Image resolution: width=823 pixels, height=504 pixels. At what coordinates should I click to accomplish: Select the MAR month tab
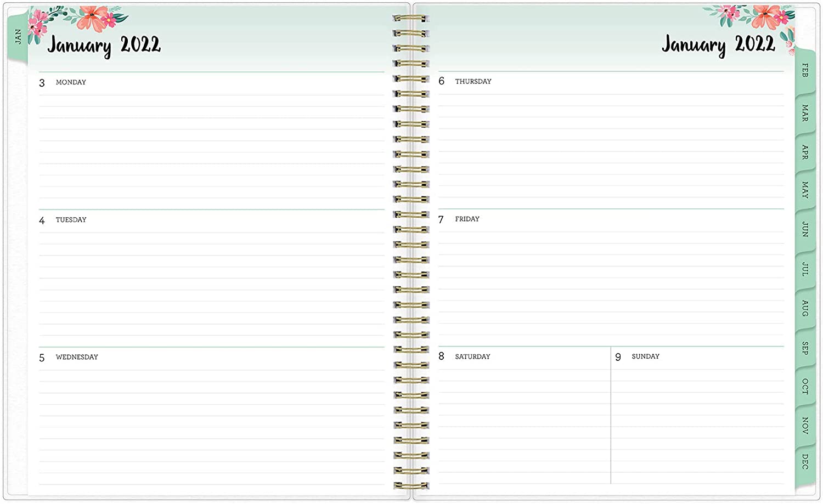click(805, 113)
